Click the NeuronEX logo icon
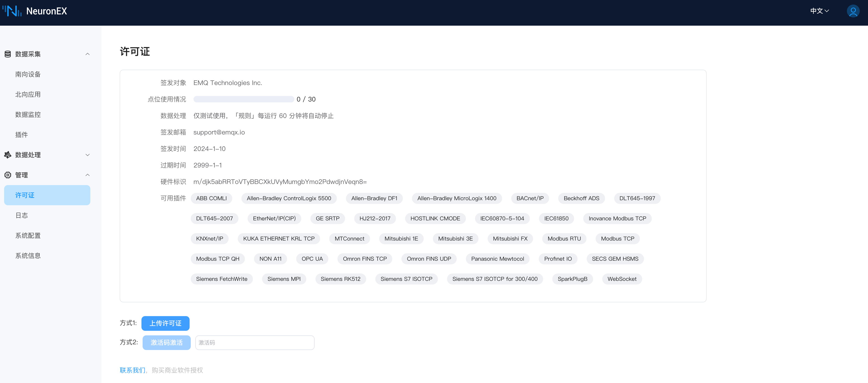Viewport: 868px width, 383px height. [x=12, y=11]
